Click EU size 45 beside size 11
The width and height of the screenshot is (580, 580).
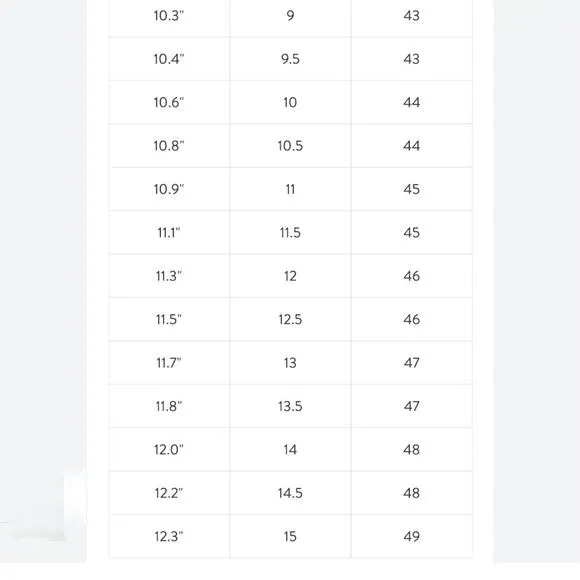pos(412,189)
